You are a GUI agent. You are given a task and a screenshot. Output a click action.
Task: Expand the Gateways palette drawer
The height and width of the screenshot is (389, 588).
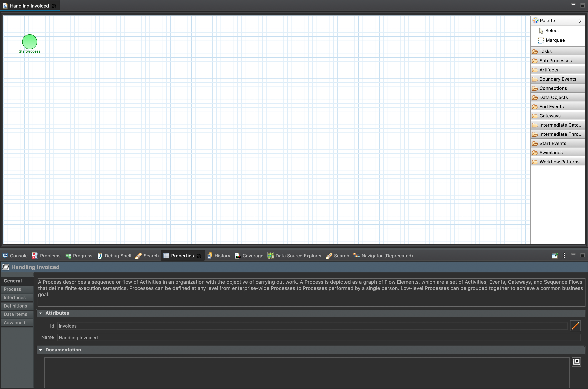[x=558, y=116]
